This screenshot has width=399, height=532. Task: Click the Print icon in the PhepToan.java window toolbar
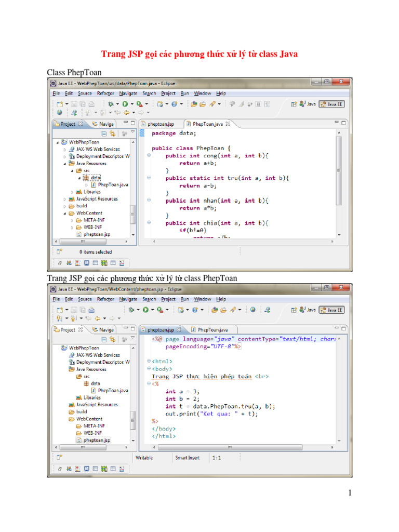coord(91,104)
